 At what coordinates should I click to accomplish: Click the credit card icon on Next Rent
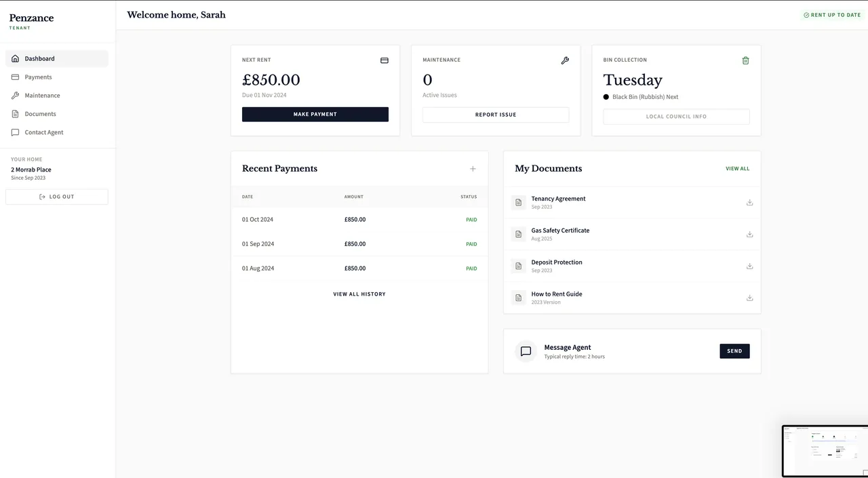[384, 60]
